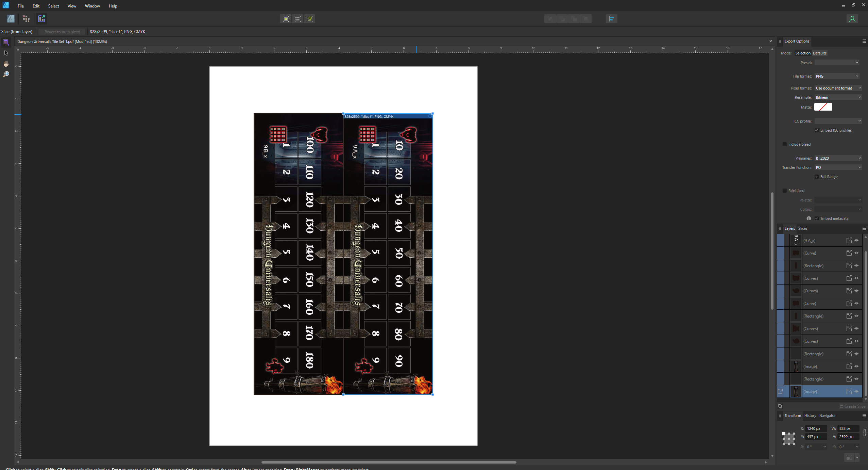Select the Defaults export mode

[819, 53]
